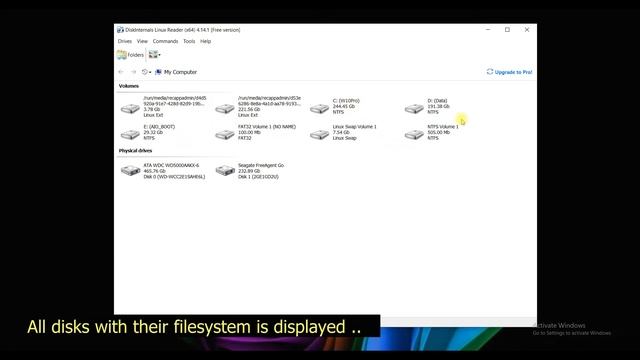
Task: Open the view mode dropdown in toolbar
Action: (x=155, y=55)
